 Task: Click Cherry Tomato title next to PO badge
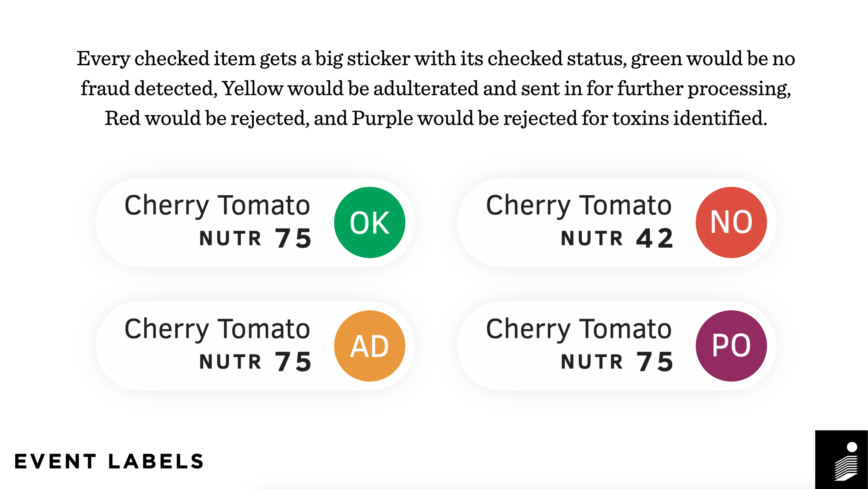[579, 329]
